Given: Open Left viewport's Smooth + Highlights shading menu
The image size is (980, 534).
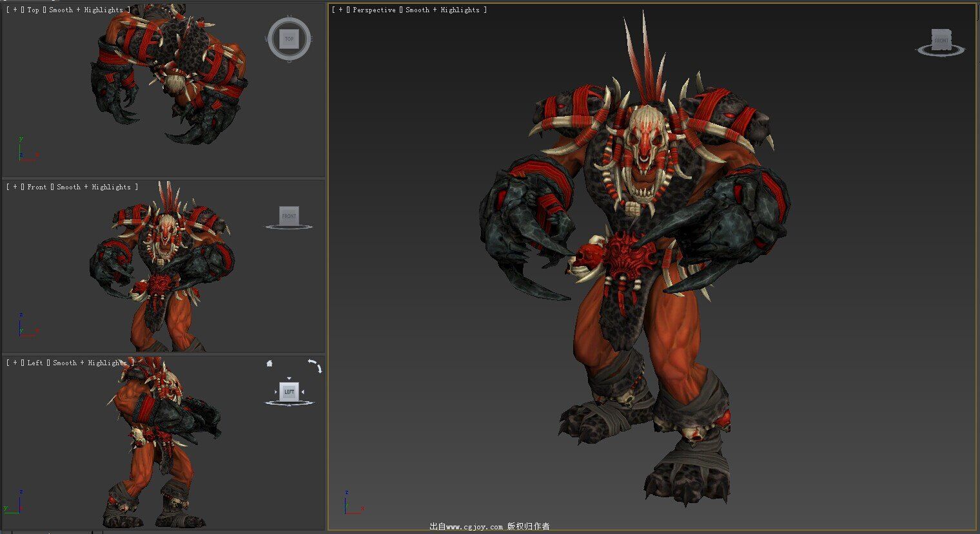Looking at the screenshot, I should point(90,363).
